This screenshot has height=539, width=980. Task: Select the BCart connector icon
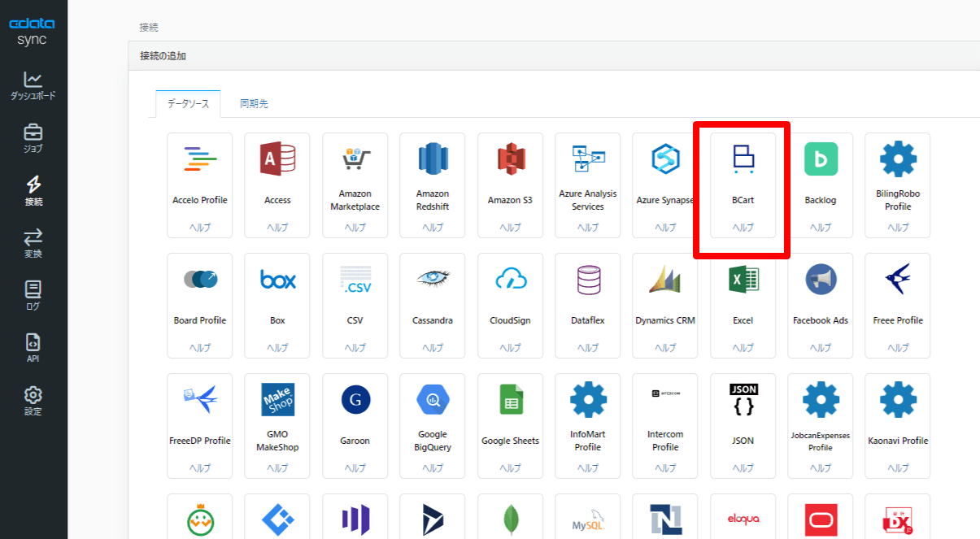click(x=743, y=159)
